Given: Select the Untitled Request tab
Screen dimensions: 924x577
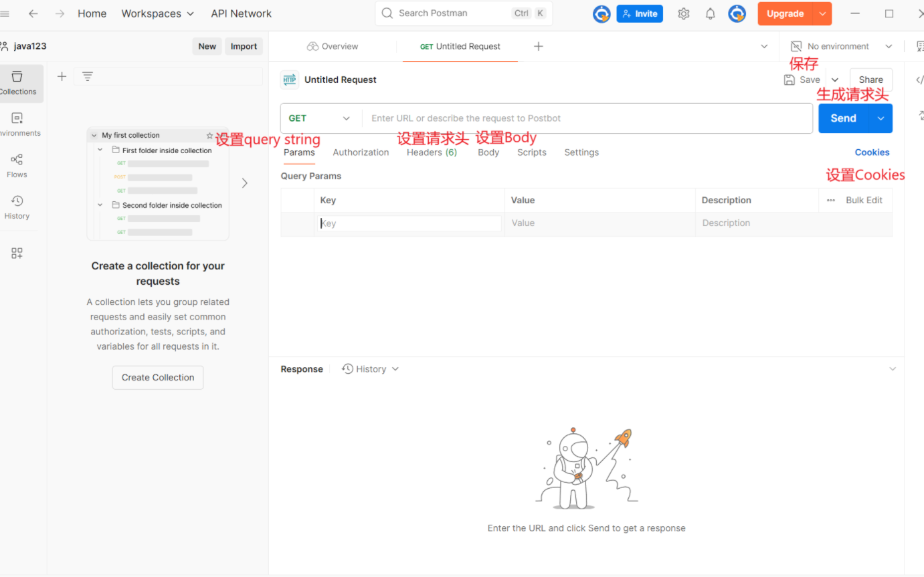Looking at the screenshot, I should pyautogui.click(x=460, y=46).
